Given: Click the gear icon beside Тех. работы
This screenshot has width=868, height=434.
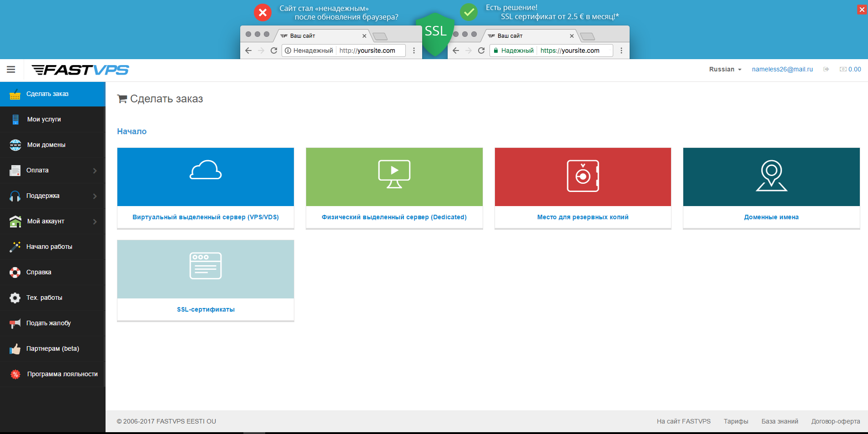Looking at the screenshot, I should point(15,298).
